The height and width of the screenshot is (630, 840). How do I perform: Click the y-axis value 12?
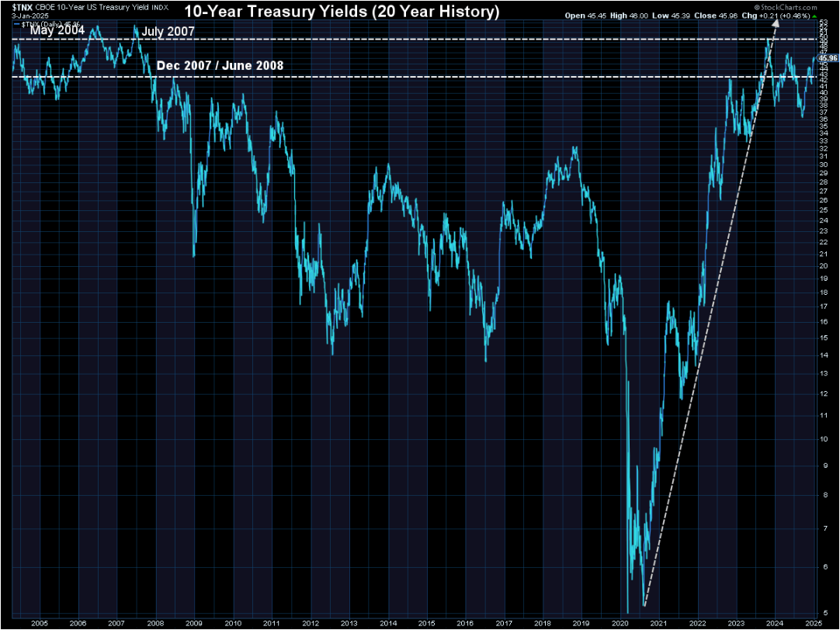point(824,393)
